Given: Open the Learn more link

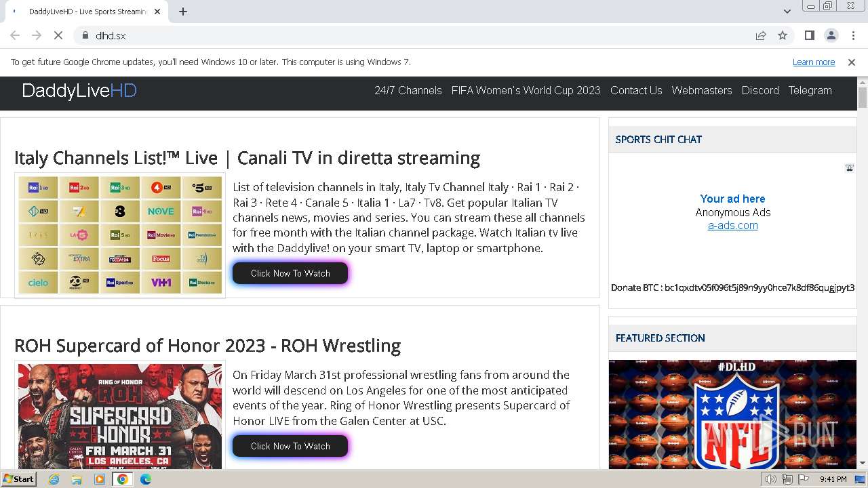Looking at the screenshot, I should pyautogui.click(x=814, y=62).
